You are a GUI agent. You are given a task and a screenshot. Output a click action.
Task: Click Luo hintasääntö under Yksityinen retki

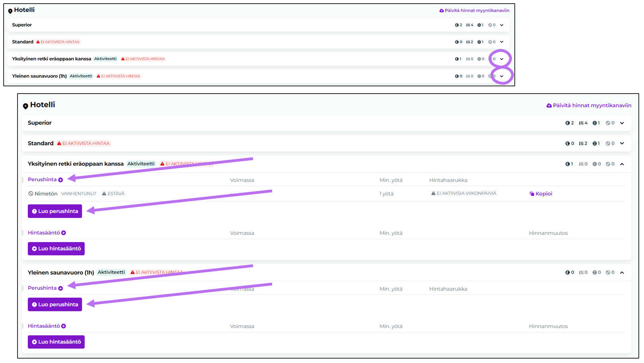(x=56, y=248)
